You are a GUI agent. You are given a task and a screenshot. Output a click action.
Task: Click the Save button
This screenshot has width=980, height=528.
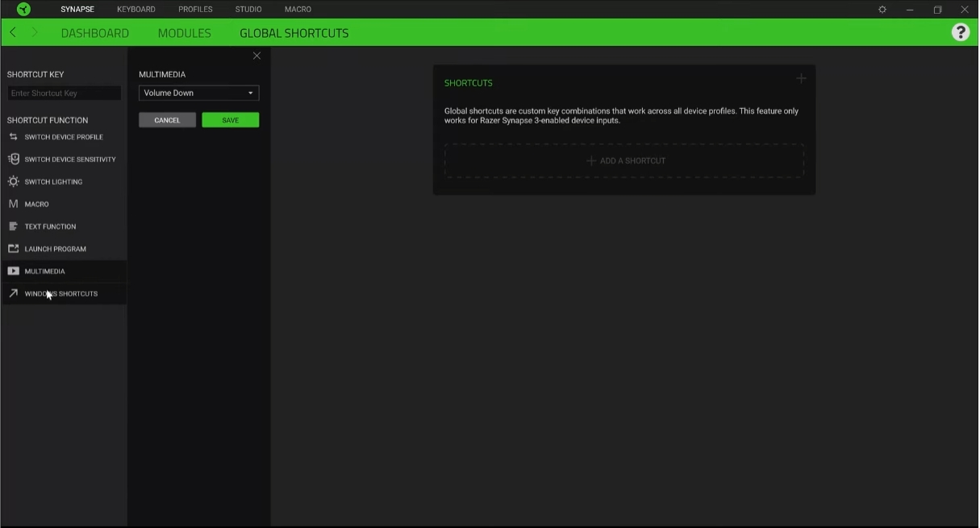[x=231, y=120]
